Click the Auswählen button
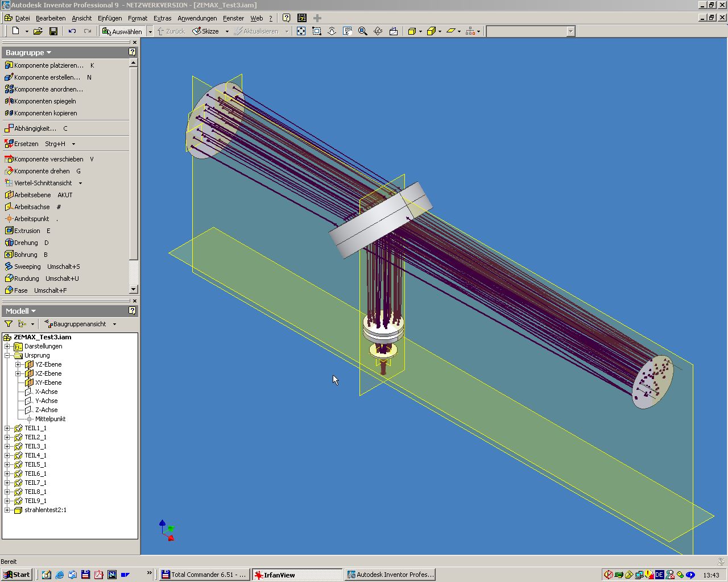The width and height of the screenshot is (728, 582). click(122, 31)
